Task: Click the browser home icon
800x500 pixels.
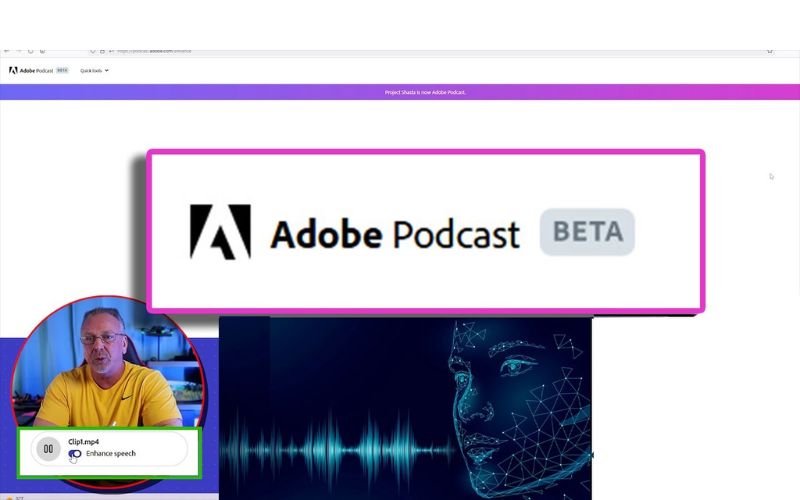Action: pos(42,50)
